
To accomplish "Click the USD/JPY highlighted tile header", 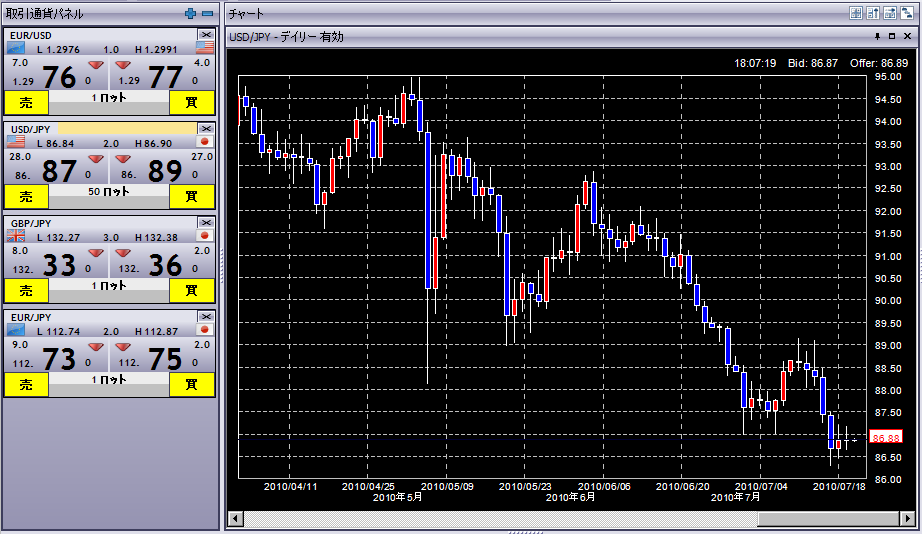I will pos(125,129).
